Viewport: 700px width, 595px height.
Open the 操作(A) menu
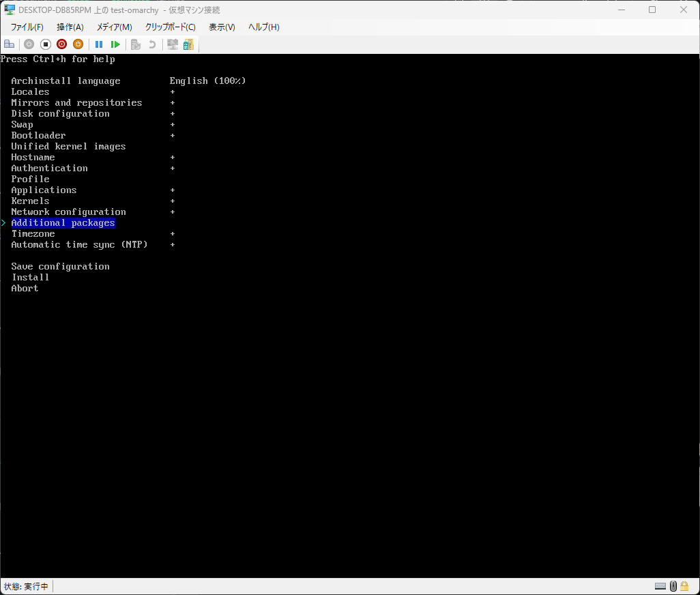click(x=70, y=27)
